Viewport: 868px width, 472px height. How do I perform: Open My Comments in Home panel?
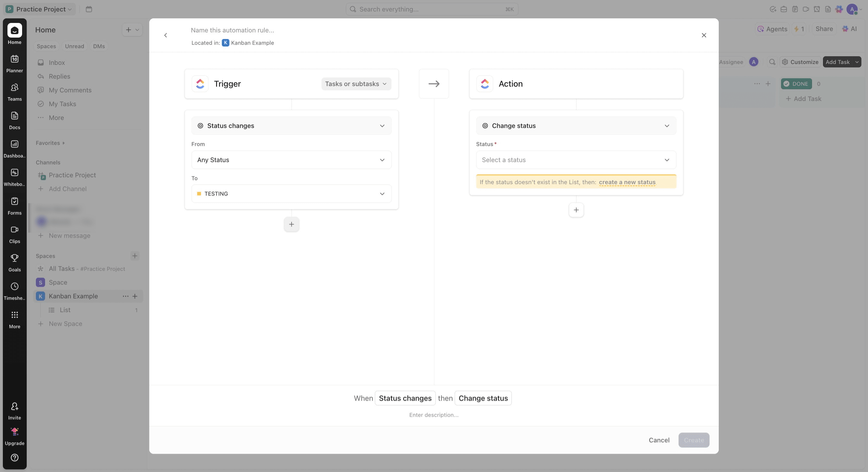pyautogui.click(x=88, y=90)
